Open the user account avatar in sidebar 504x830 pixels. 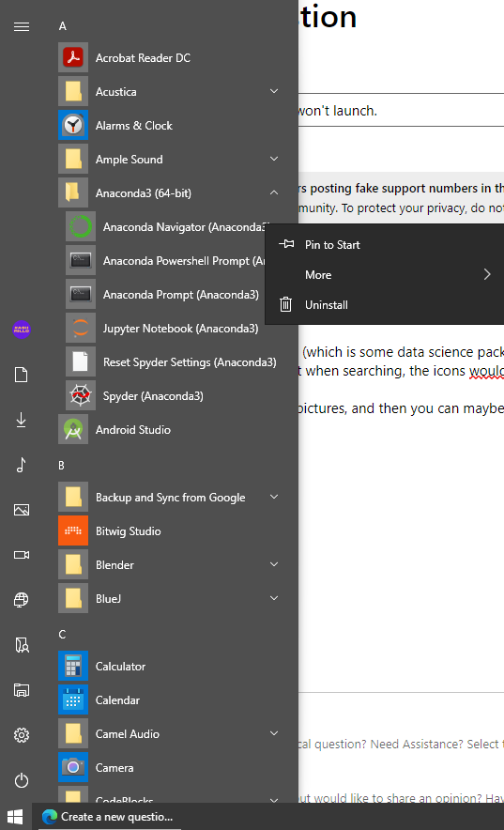22,330
